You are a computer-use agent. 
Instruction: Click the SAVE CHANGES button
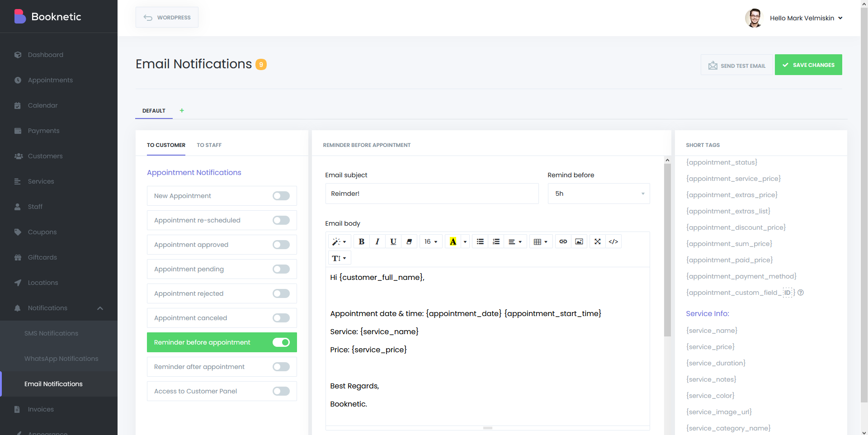tap(808, 65)
